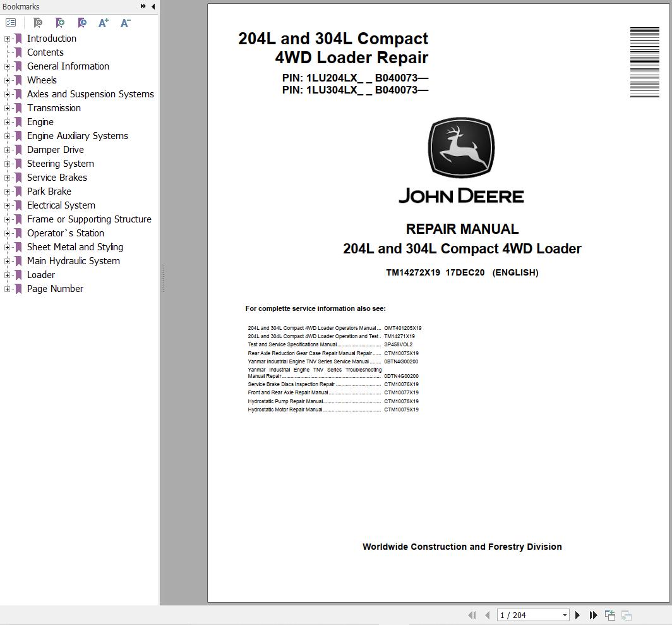Screen dimensions: 672x625
Task: Click the previous view navigation icon
Action: point(610,615)
